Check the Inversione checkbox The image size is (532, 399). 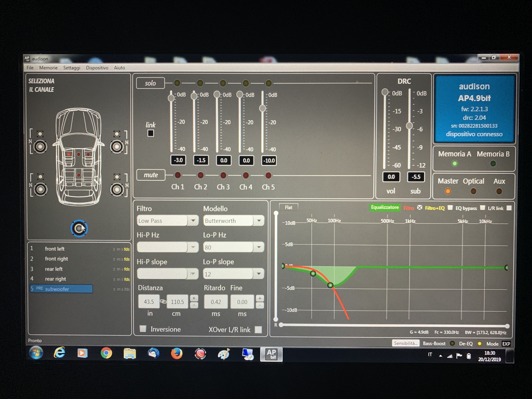(x=143, y=329)
